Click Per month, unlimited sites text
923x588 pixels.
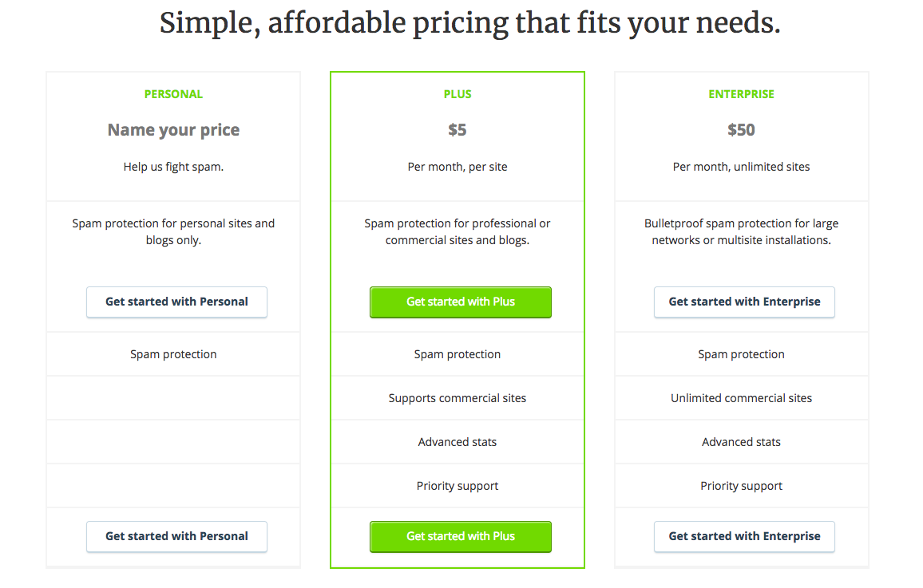741,167
